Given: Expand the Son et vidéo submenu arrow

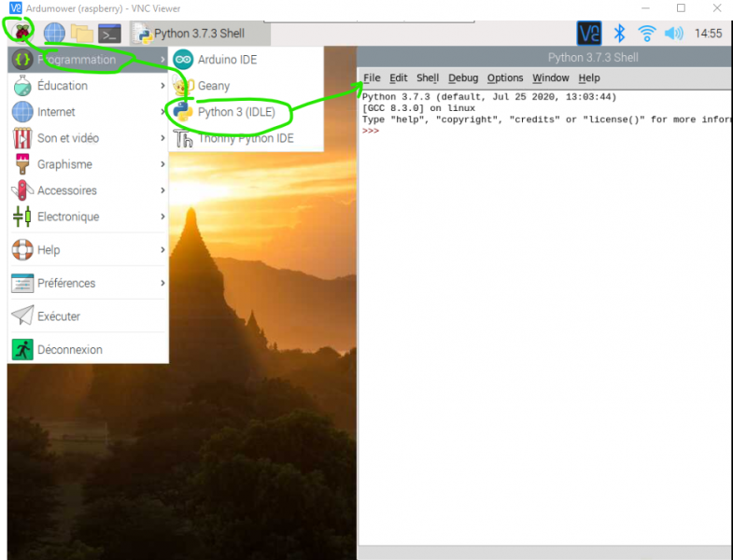Looking at the screenshot, I should point(162,138).
